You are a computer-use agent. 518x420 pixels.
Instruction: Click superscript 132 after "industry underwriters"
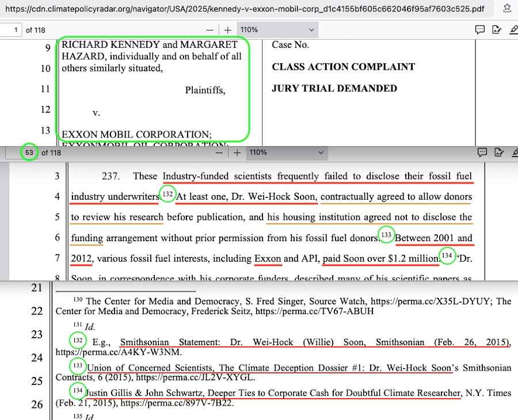167,194
